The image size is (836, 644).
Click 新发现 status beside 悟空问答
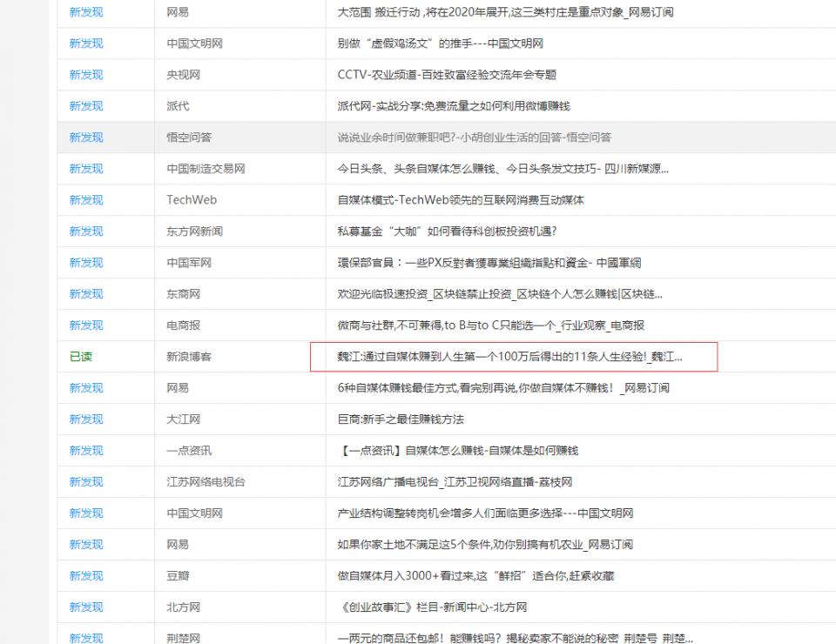(86, 138)
